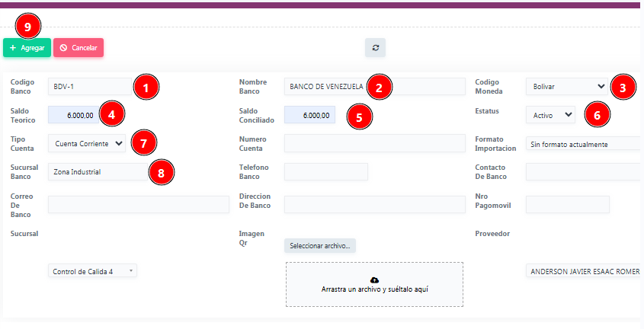Image resolution: width=644 pixels, height=329 pixels.
Task: Click the Agregar button
Action: 27,47
